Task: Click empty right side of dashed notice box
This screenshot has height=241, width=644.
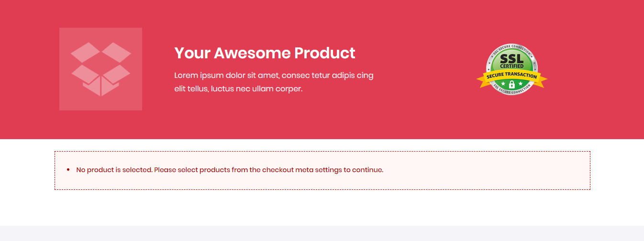Action: 502,170
